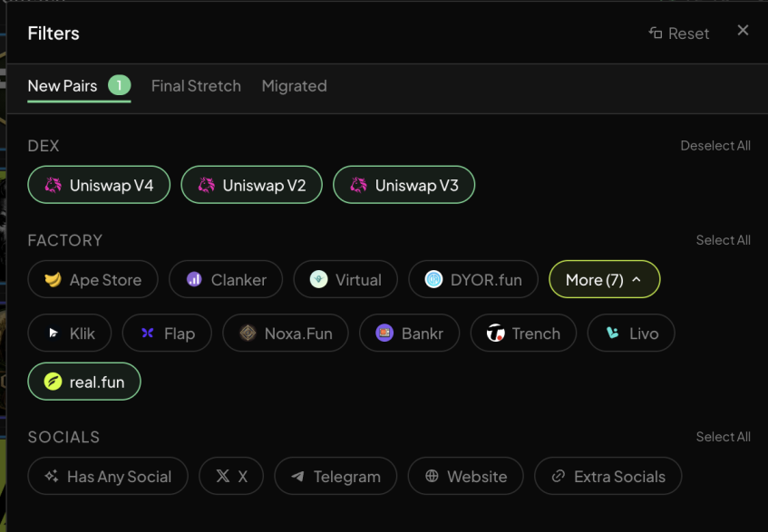768x532 pixels.
Task: Click Deselect All for DEX
Action: (715, 145)
